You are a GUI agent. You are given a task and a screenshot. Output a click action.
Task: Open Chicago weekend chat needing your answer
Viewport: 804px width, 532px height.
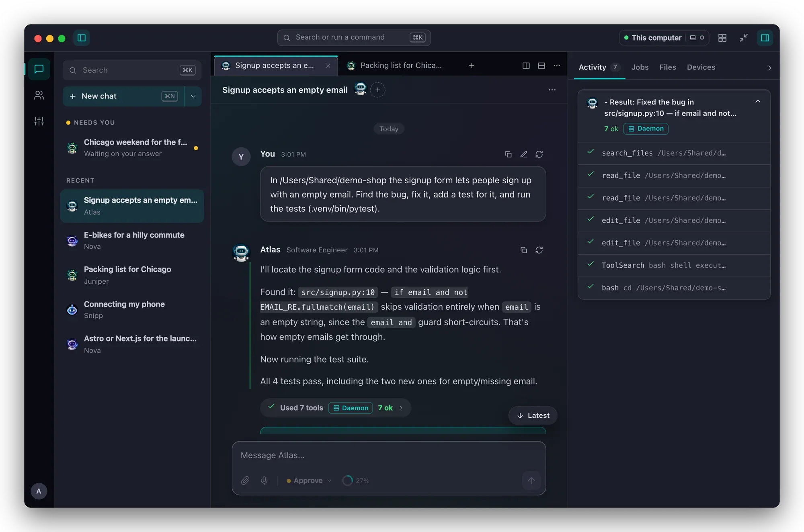tap(132, 148)
